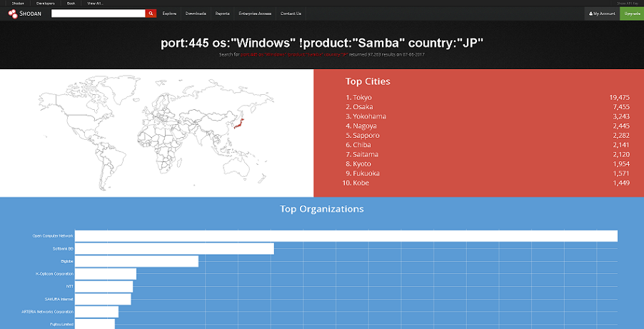Image resolution: width=644 pixels, height=329 pixels.
Task: Open the Reports menu item
Action: click(x=222, y=14)
